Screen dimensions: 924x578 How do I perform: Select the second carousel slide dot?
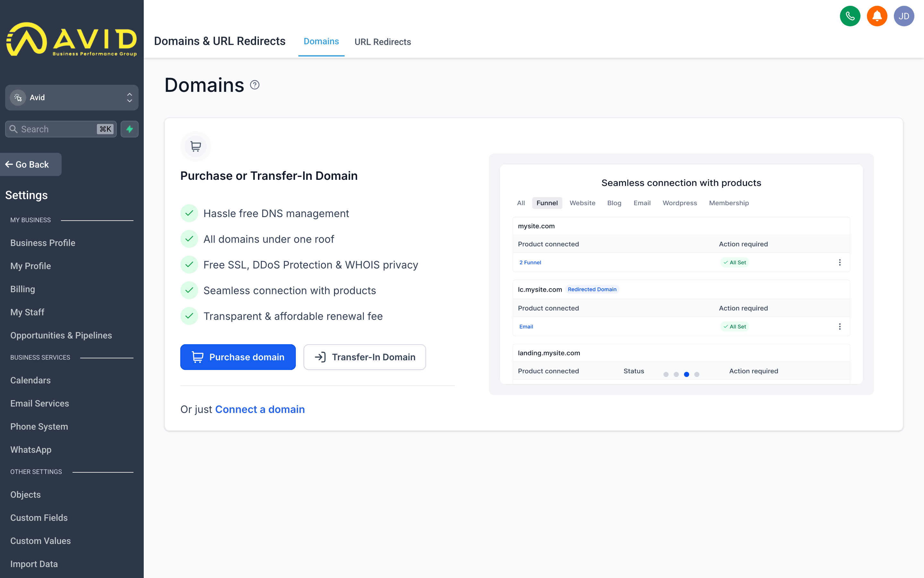coord(676,374)
